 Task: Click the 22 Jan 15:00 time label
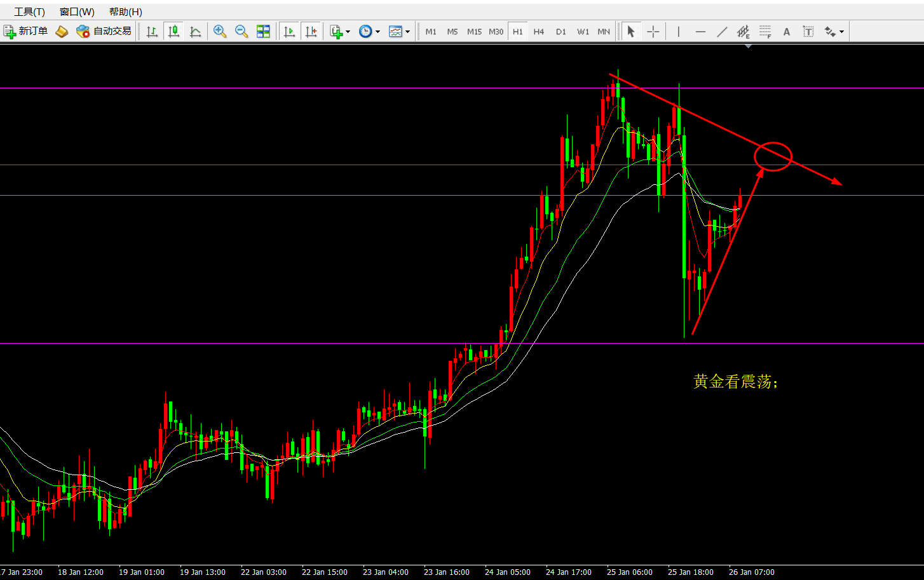tap(325, 572)
